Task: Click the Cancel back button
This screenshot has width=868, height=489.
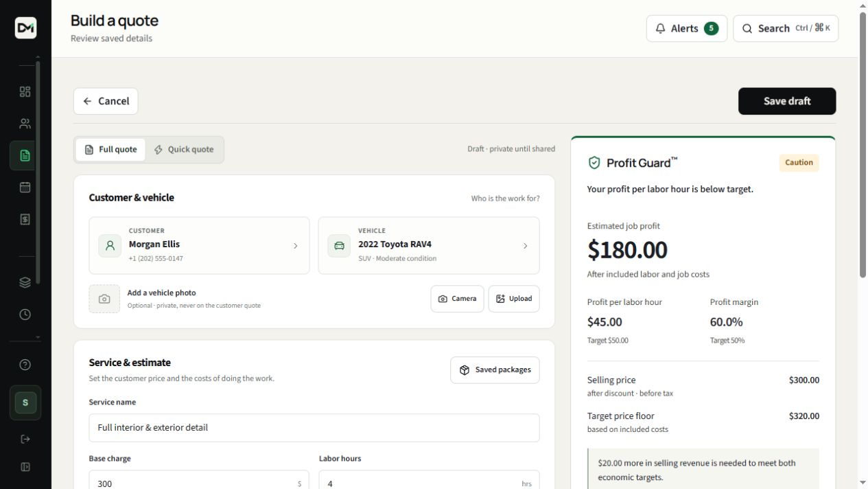Action: coord(106,101)
